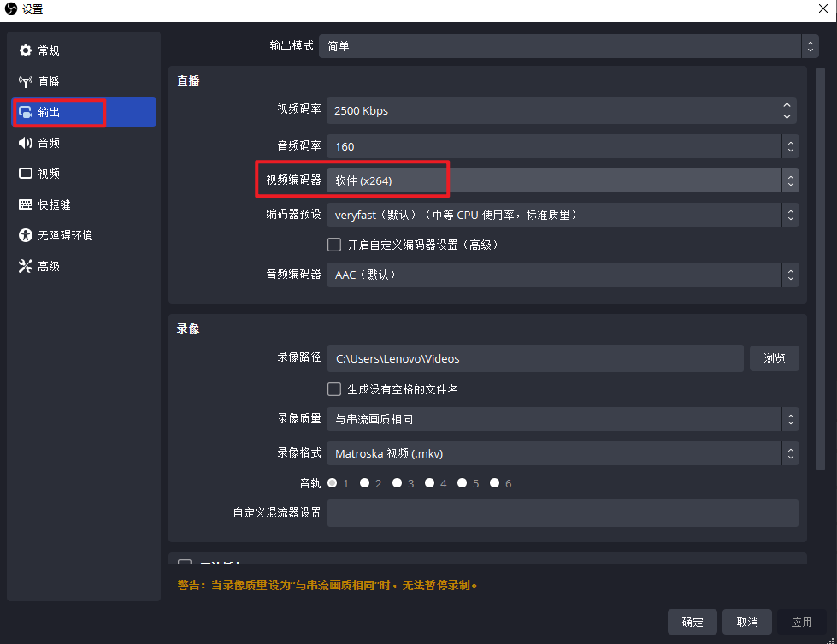Image resolution: width=837 pixels, height=644 pixels.
Task: Click the Video (视频) display icon
Action: (x=26, y=174)
